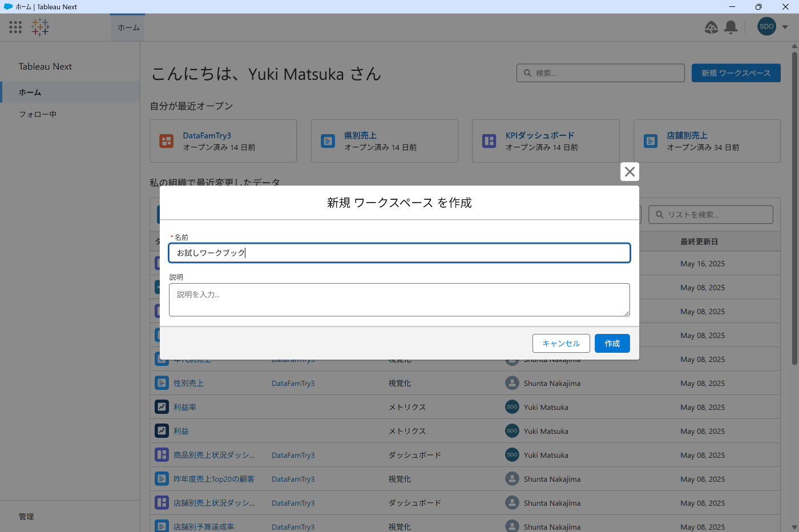Open the app launcher grid icon
Screen dimensions: 799x532
15,27
